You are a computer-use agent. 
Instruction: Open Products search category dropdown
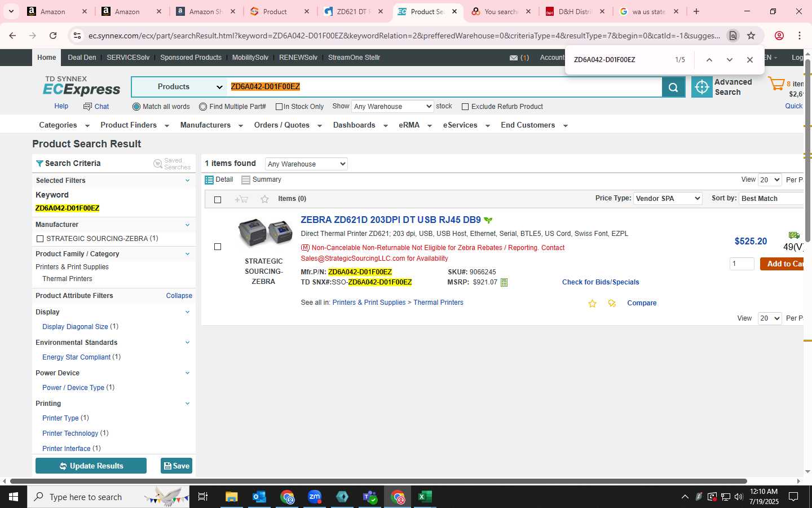[180, 87]
